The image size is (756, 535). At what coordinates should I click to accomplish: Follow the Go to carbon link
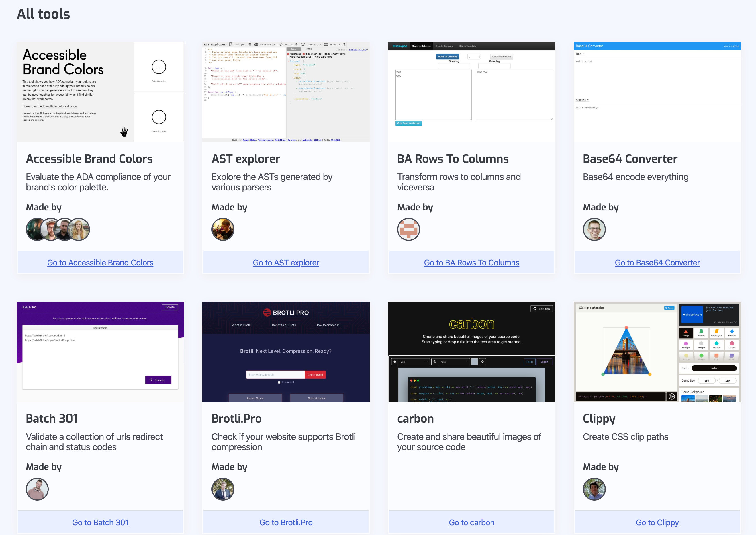(471, 522)
